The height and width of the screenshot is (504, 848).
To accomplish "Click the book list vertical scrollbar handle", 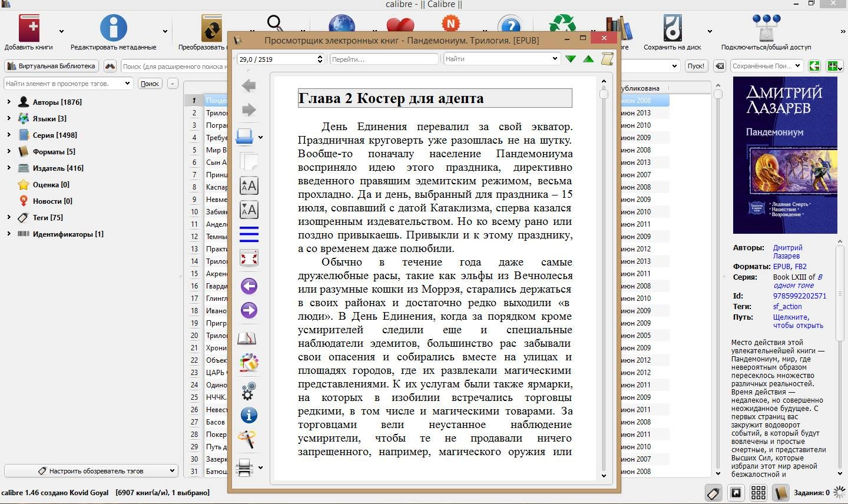I will point(717,94).
